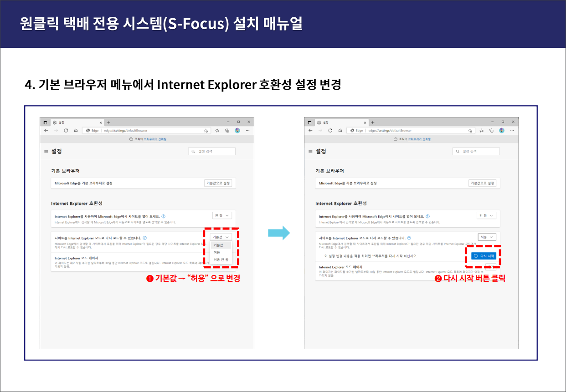This screenshot has width=566, height=392.
Task: Open the tab actions menu icon in the left Edge window
Action: (x=46, y=122)
